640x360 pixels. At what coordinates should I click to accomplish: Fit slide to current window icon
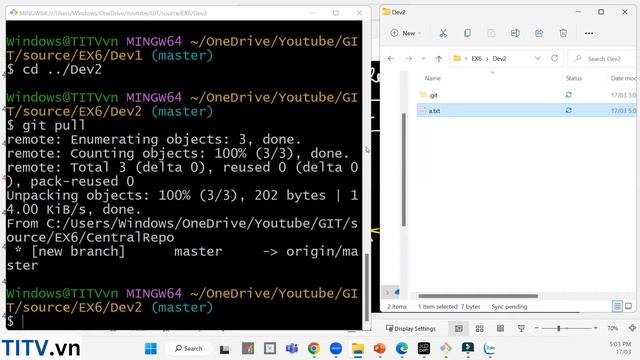[x=632, y=328]
